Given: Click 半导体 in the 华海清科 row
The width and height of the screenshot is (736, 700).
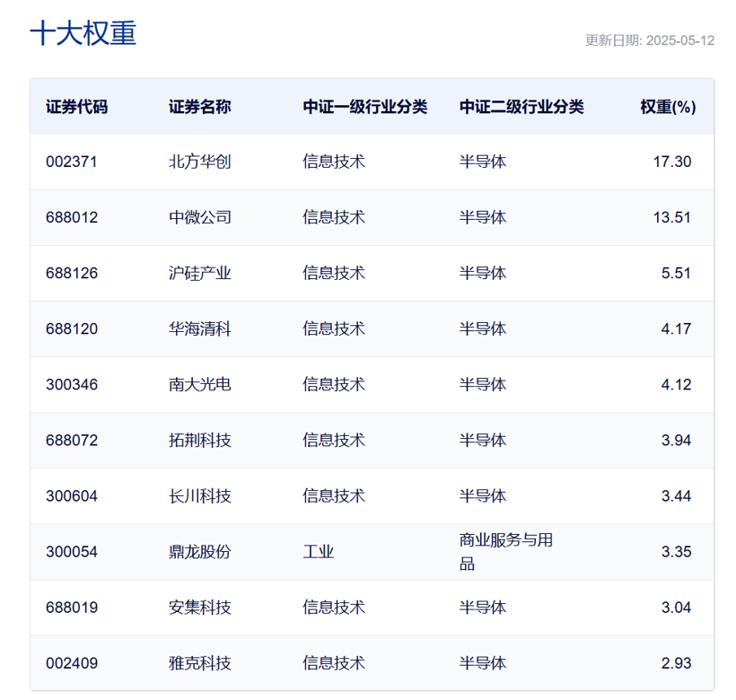Looking at the screenshot, I should (x=483, y=328).
